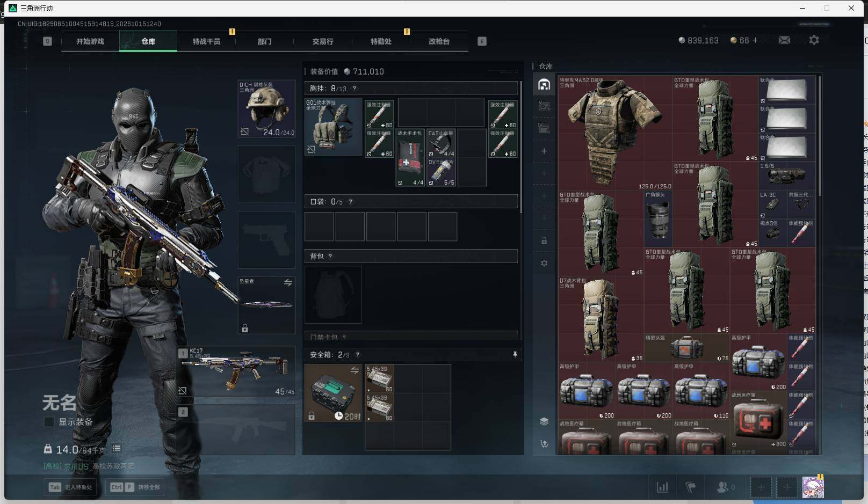Click the Q previous-tab key button
868x504 pixels.
pyautogui.click(x=47, y=41)
